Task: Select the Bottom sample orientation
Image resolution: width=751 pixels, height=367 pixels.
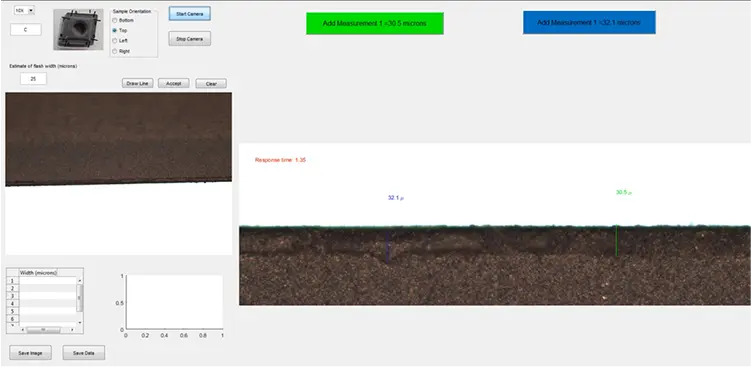Action: (x=114, y=21)
